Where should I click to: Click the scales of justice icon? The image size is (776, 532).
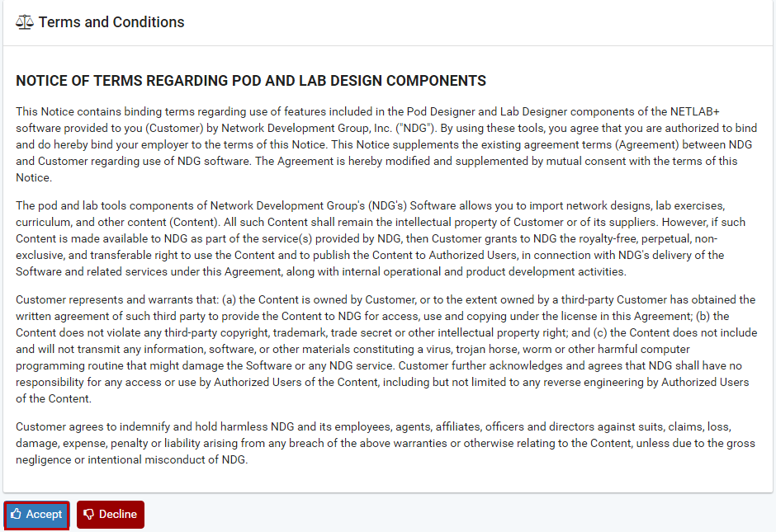click(x=25, y=22)
